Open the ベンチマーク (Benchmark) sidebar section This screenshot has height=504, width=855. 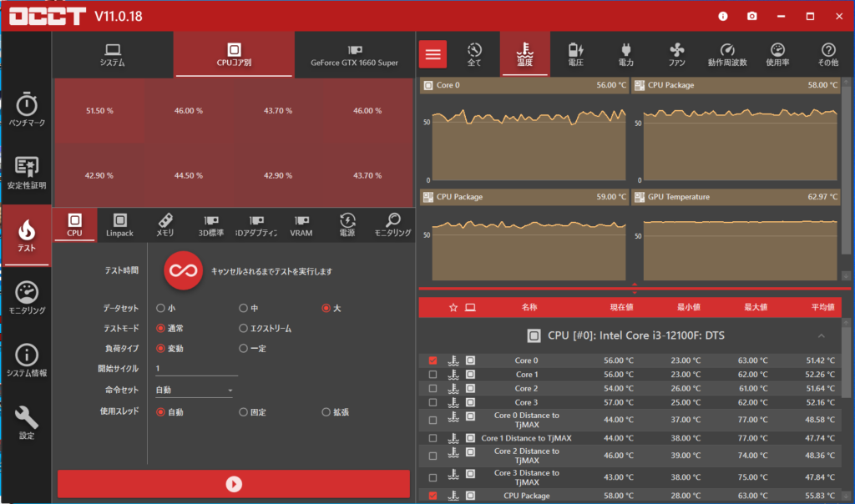coord(27,109)
